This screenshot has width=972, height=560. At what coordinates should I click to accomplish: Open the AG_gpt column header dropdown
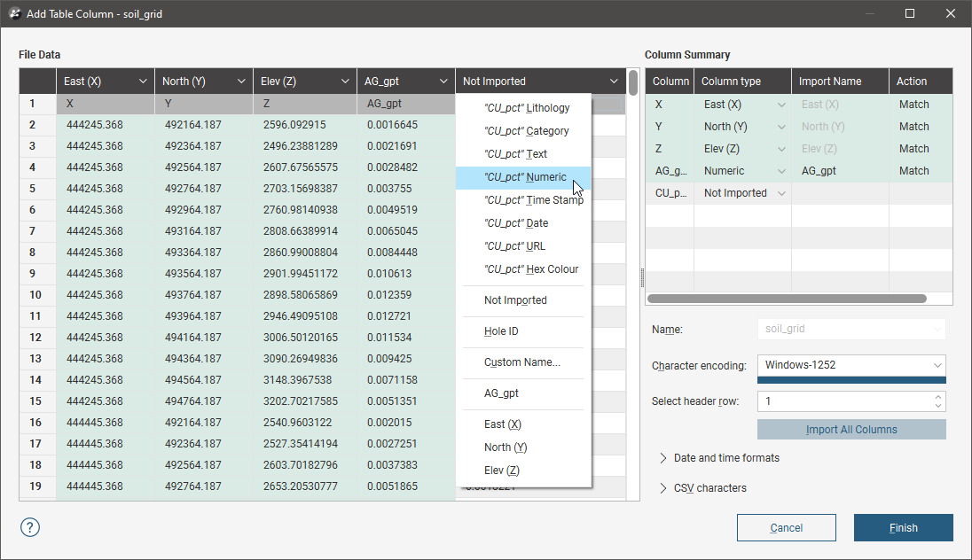click(443, 82)
